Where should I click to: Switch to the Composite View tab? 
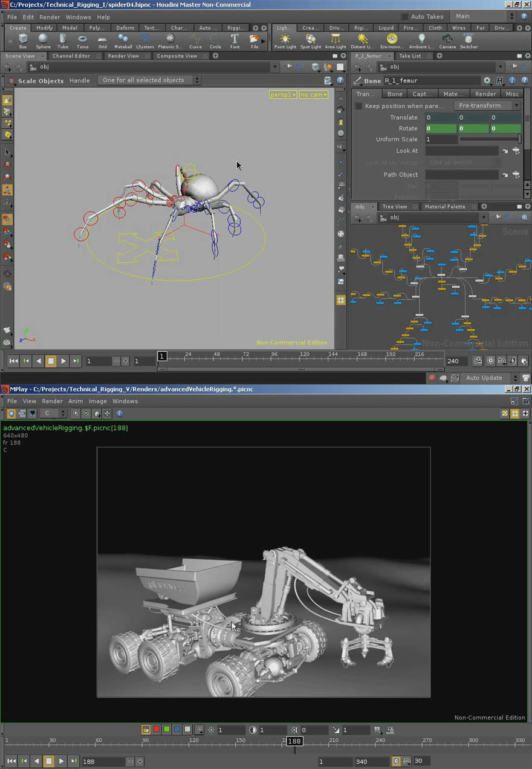177,56
